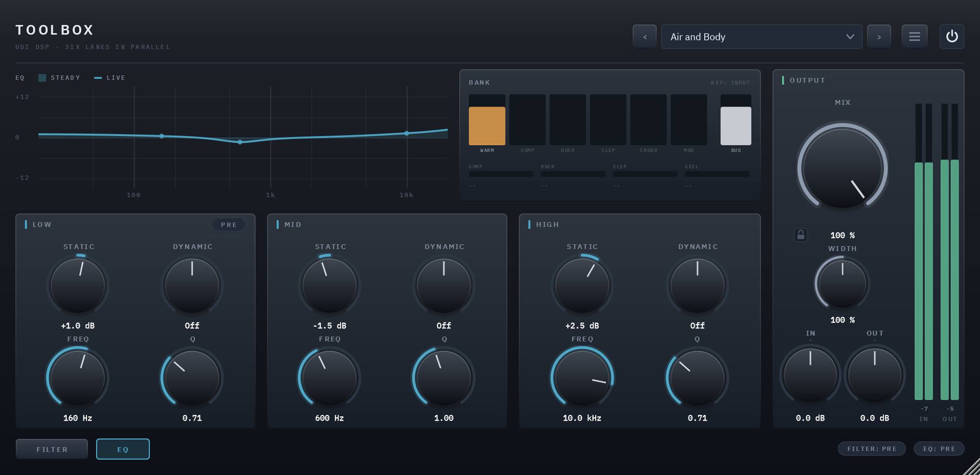Click the LOW band DYNAMIC knob
This screenshot has height=475, width=980.
coord(192,285)
